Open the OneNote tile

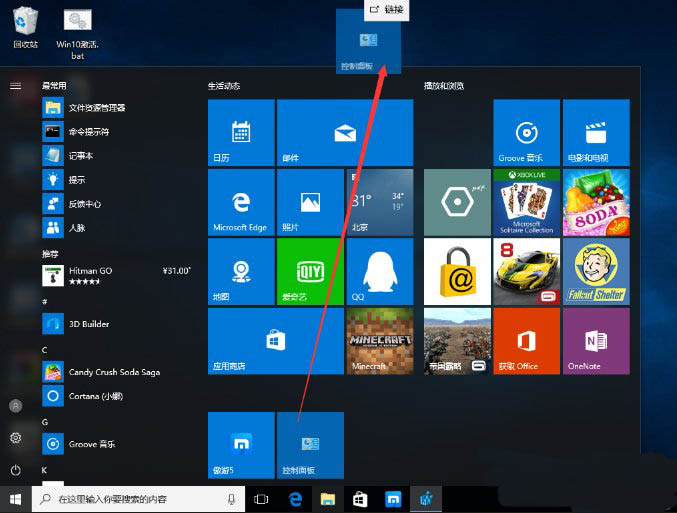[596, 340]
